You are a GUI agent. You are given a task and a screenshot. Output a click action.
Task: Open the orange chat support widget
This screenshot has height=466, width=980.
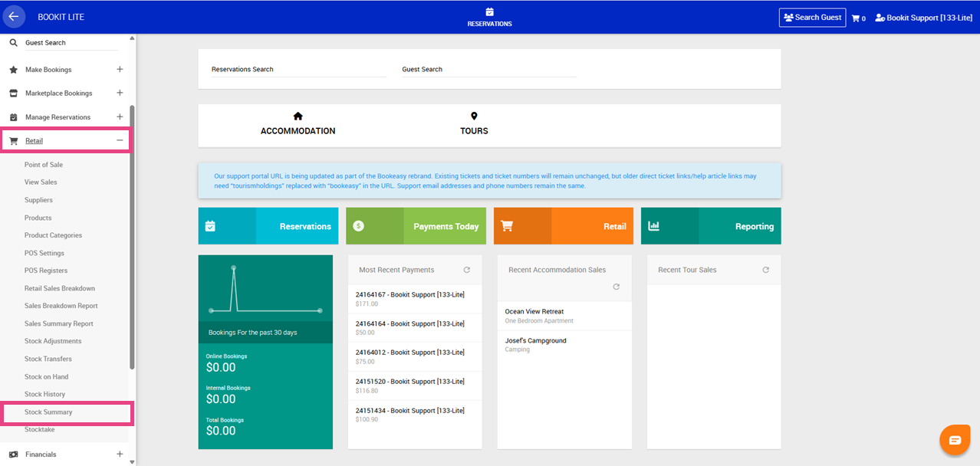point(955,440)
